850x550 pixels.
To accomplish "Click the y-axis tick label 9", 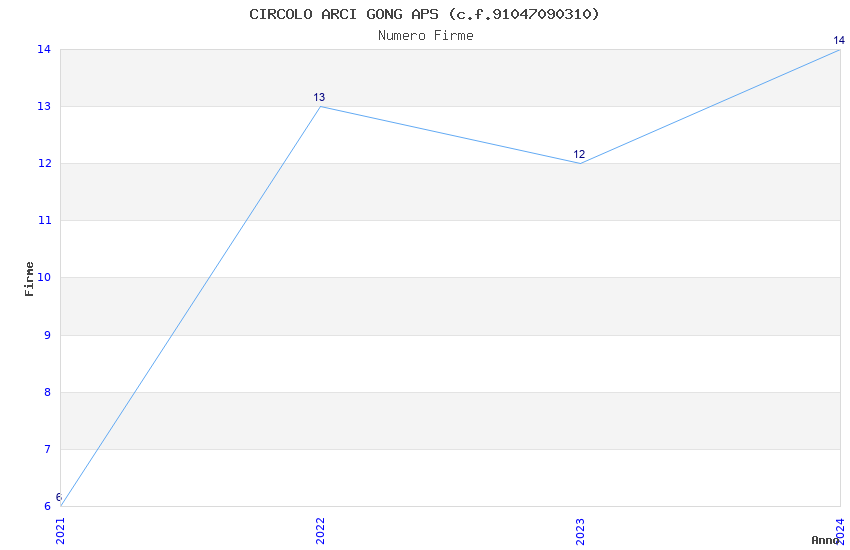I will [x=46, y=335].
